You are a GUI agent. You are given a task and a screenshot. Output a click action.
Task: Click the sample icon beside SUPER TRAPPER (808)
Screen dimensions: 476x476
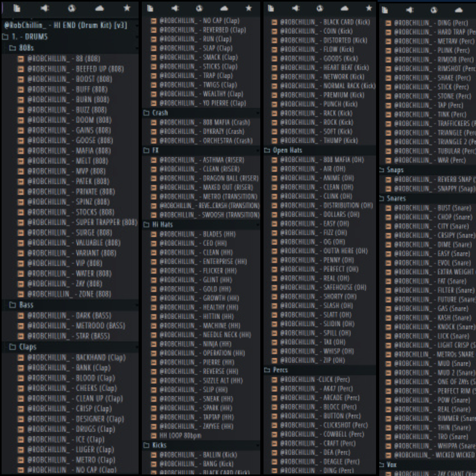coord(20,222)
